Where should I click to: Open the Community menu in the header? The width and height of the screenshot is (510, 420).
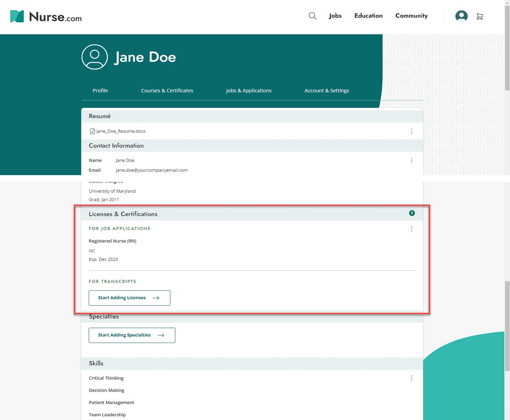click(x=411, y=16)
